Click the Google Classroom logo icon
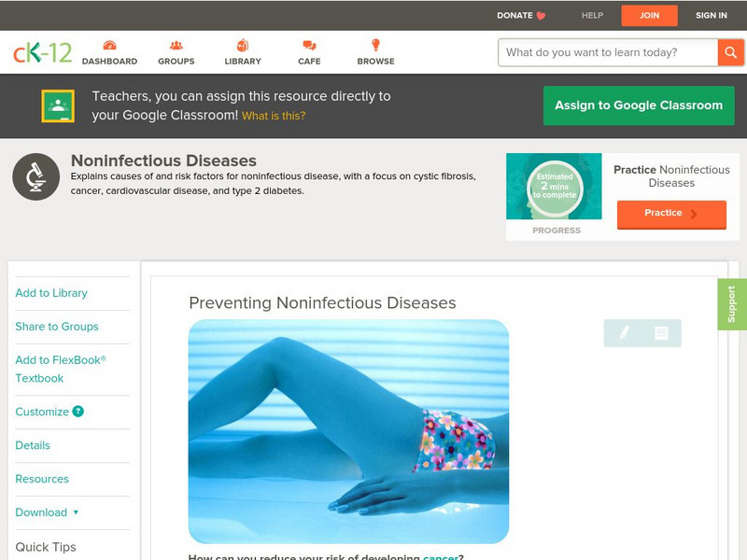 58,105
